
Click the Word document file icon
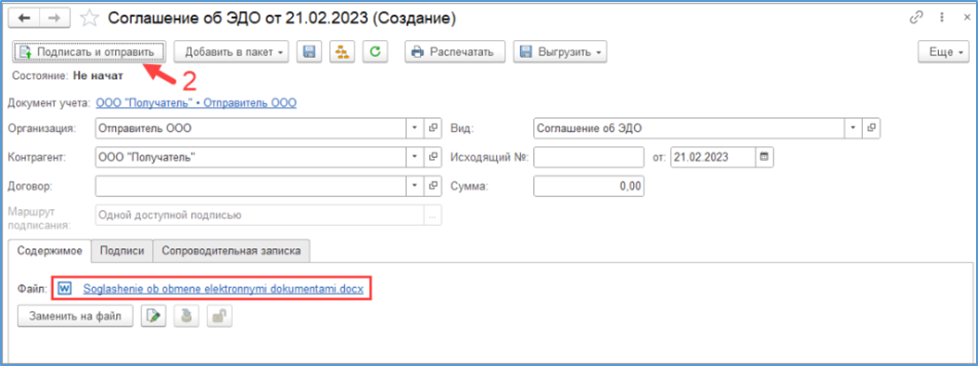click(x=65, y=289)
